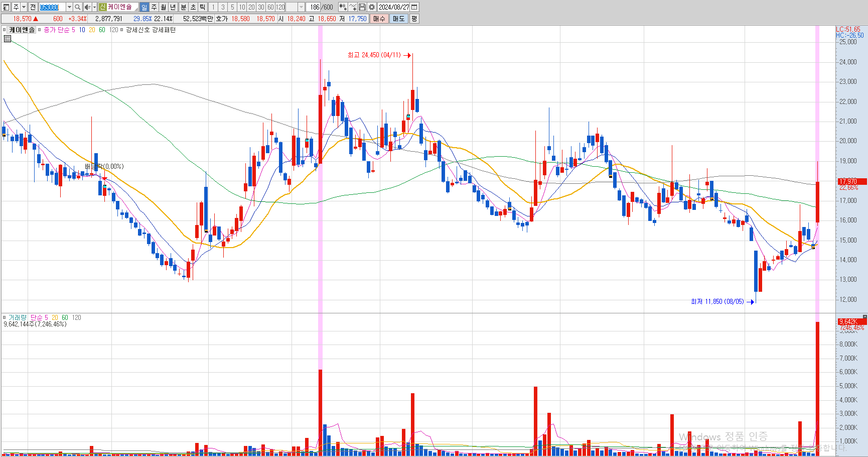The height and width of the screenshot is (457, 868).
Task: Select the 초 second chart period
Action: tap(193, 7)
